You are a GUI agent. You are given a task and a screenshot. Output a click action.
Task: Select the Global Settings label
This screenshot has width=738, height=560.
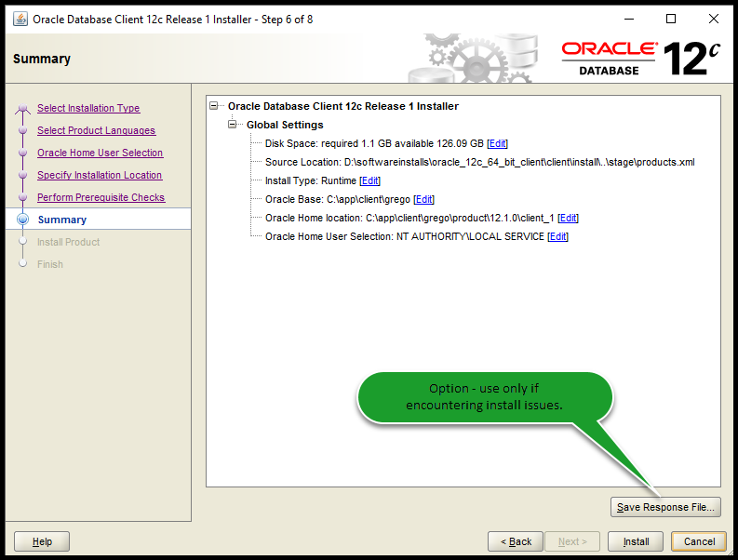[x=285, y=125]
